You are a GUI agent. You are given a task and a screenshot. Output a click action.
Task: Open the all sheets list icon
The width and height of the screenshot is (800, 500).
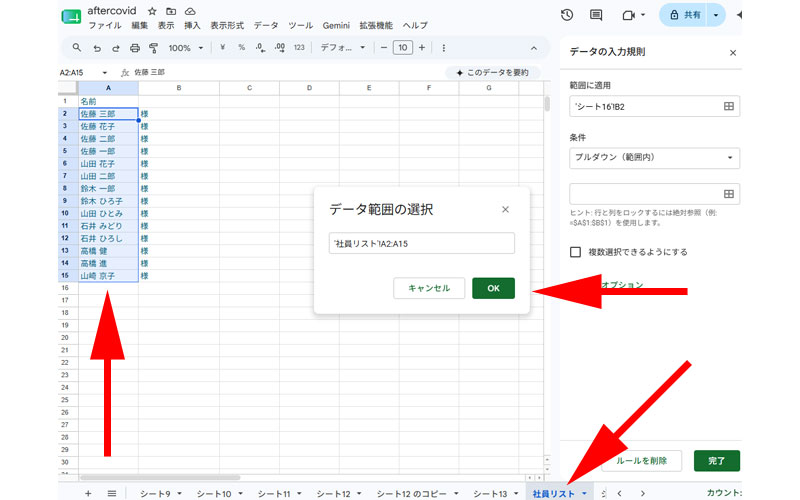coord(112,493)
